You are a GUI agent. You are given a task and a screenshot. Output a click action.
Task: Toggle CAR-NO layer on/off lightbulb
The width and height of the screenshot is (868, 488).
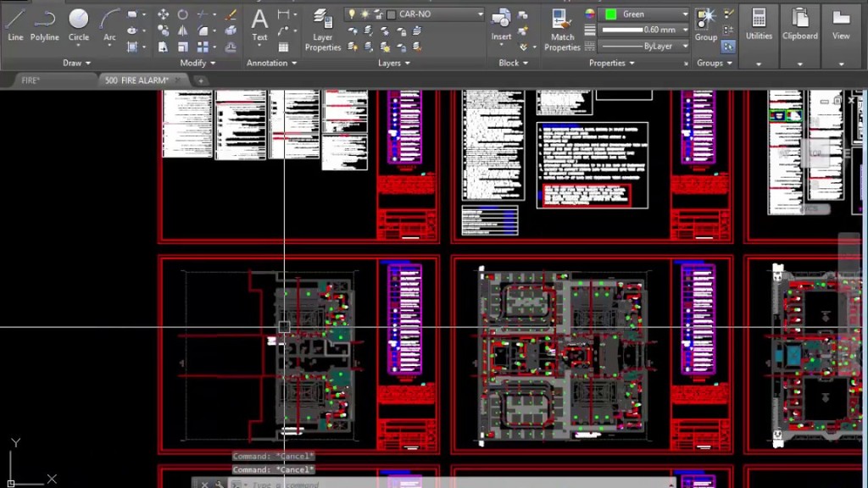[352, 14]
